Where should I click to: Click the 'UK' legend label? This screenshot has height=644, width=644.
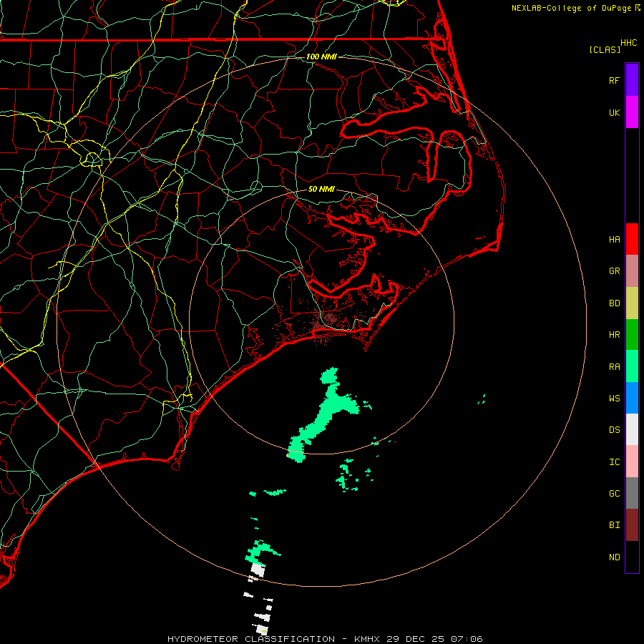tap(615, 112)
